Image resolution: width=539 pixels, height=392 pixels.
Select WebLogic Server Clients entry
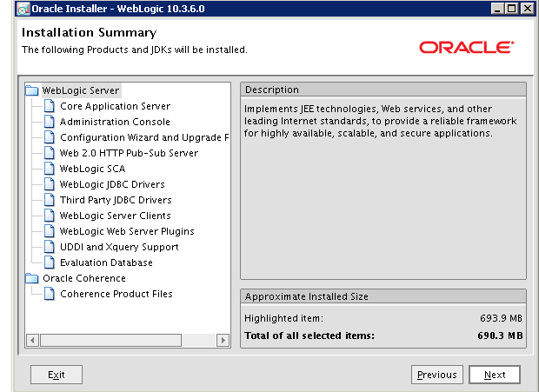tap(115, 216)
